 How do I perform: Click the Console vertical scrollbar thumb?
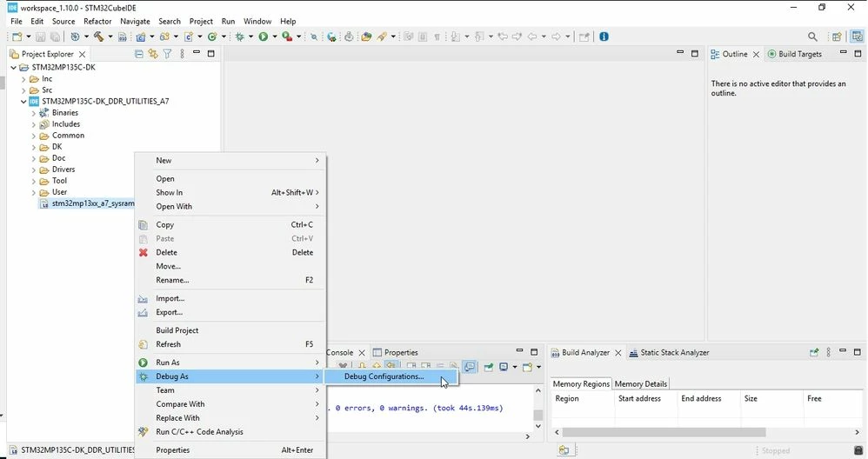538,415
